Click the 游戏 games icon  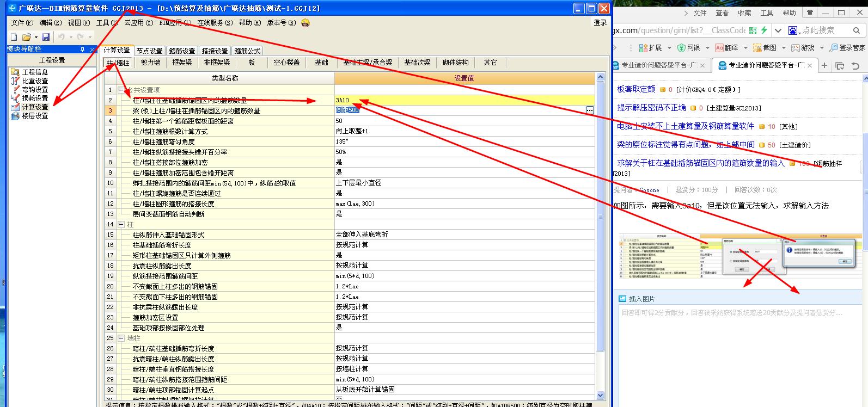click(x=796, y=48)
